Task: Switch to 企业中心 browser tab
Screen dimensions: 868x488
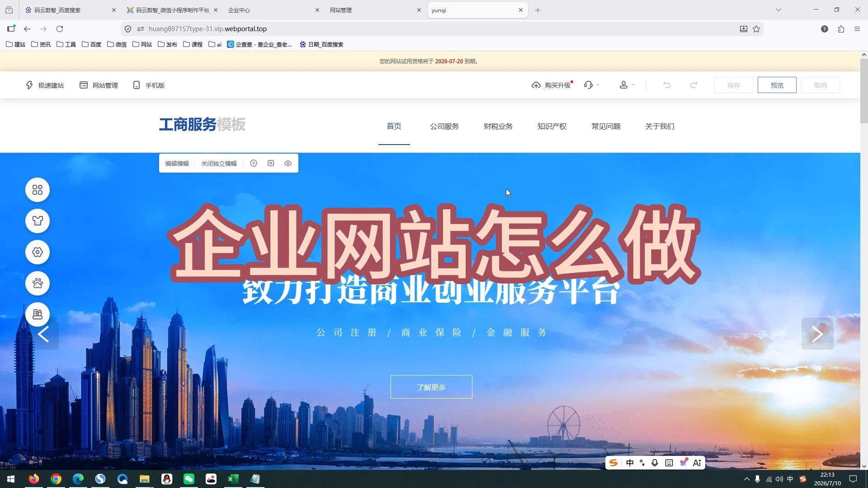Action: click(273, 10)
